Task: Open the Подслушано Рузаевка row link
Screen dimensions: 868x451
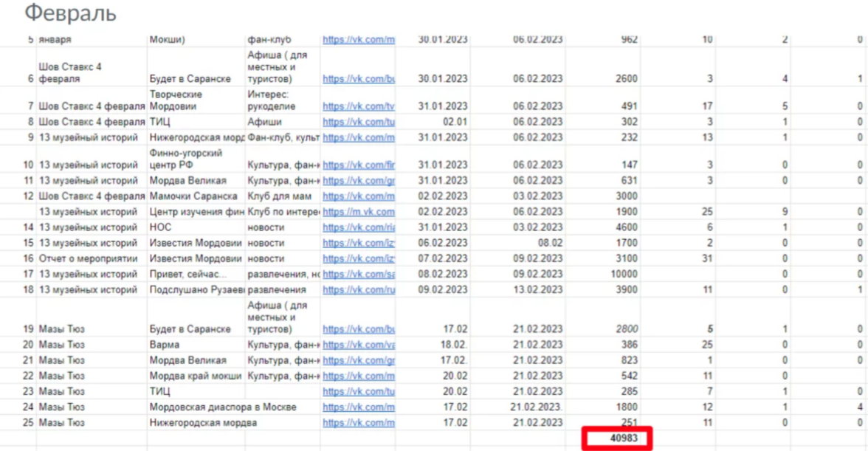Action: pos(359,290)
